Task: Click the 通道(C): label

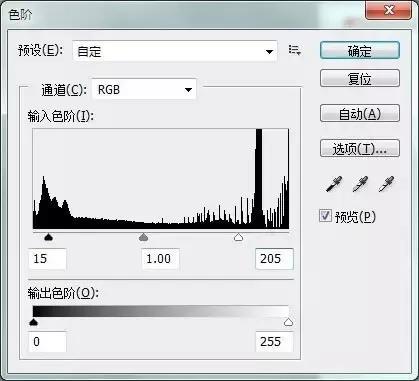Action: coord(64,90)
